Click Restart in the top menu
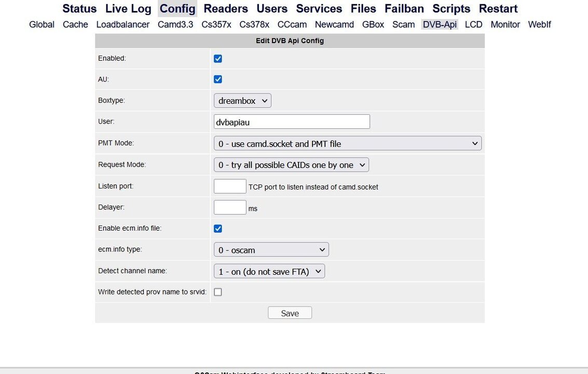Screen dimensions: 588x374 498,8
